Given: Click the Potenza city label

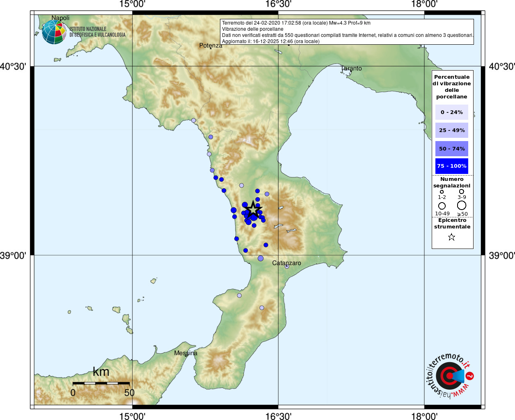Looking at the screenshot, I should tap(211, 46).
